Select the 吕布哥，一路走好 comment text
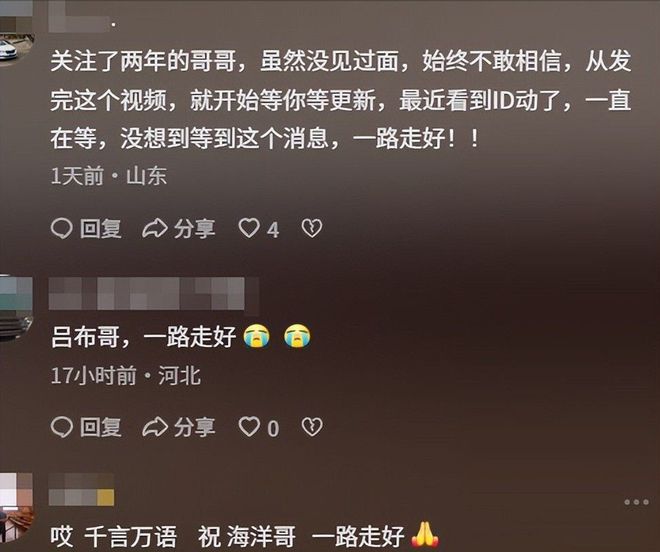The width and height of the screenshot is (660, 552). click(x=181, y=336)
